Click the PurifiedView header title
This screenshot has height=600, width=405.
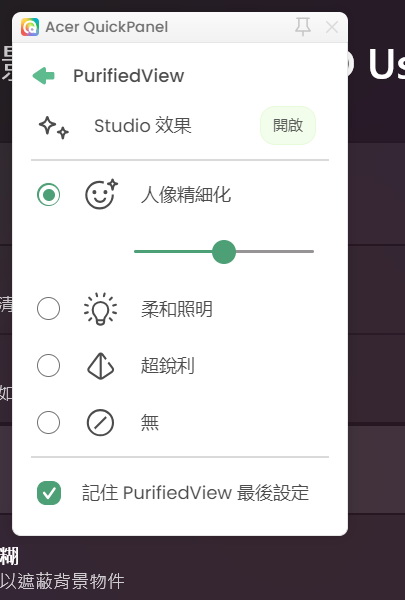[129, 76]
